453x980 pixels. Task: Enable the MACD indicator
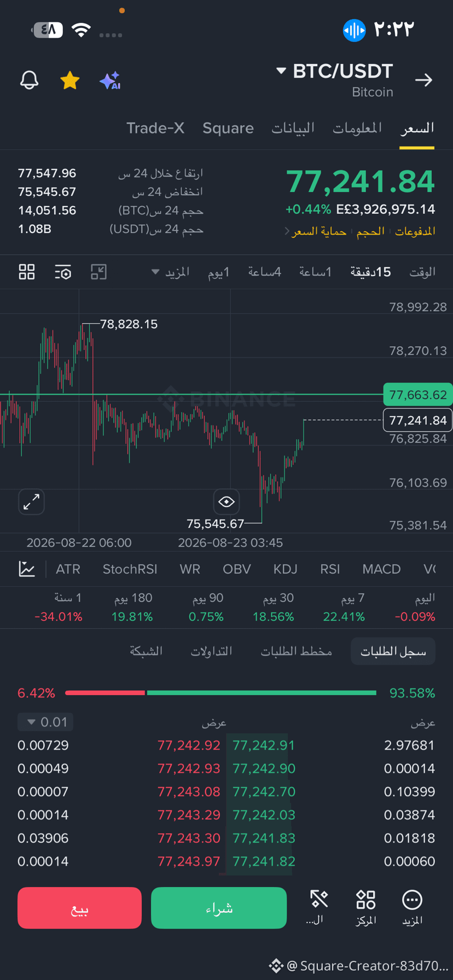tap(381, 569)
